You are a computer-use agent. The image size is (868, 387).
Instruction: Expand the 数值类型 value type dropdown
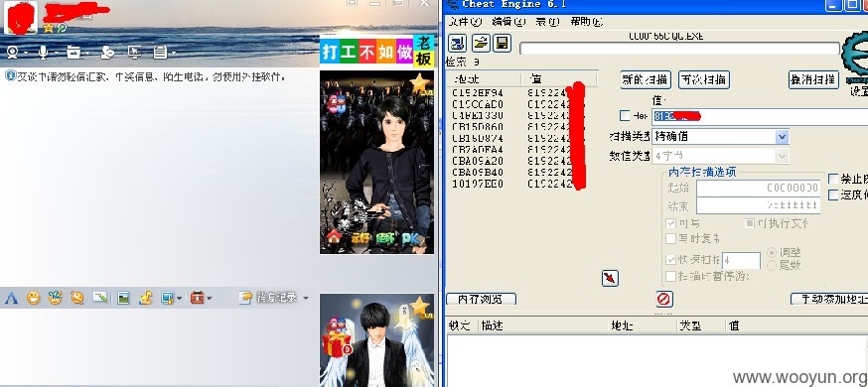pos(782,156)
